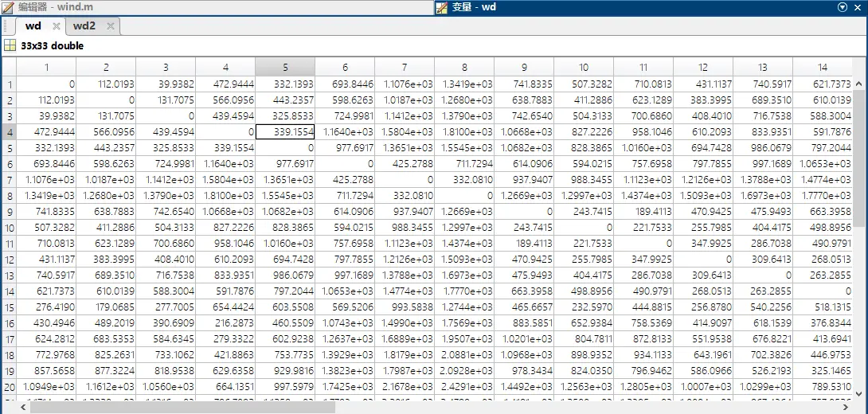The width and height of the screenshot is (868, 414).
Task: Click the variable icon beside '变量 - wd'
Action: pyautogui.click(x=441, y=7)
